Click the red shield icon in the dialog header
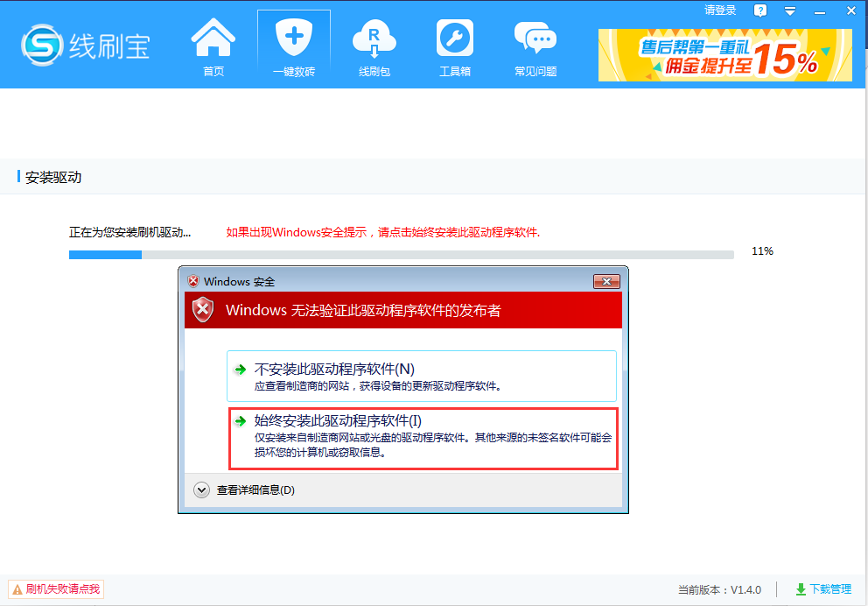This screenshot has height=606, width=868. (x=203, y=310)
